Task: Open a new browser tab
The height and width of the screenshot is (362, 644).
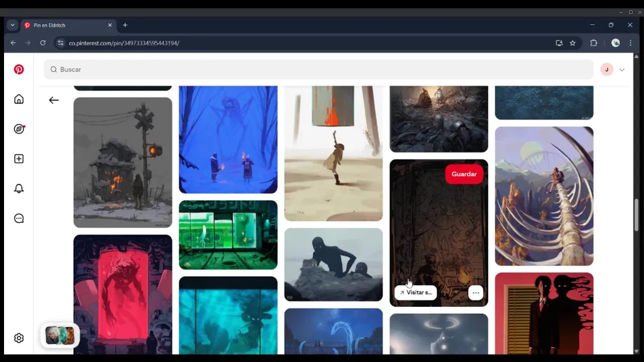Action: pos(125,25)
